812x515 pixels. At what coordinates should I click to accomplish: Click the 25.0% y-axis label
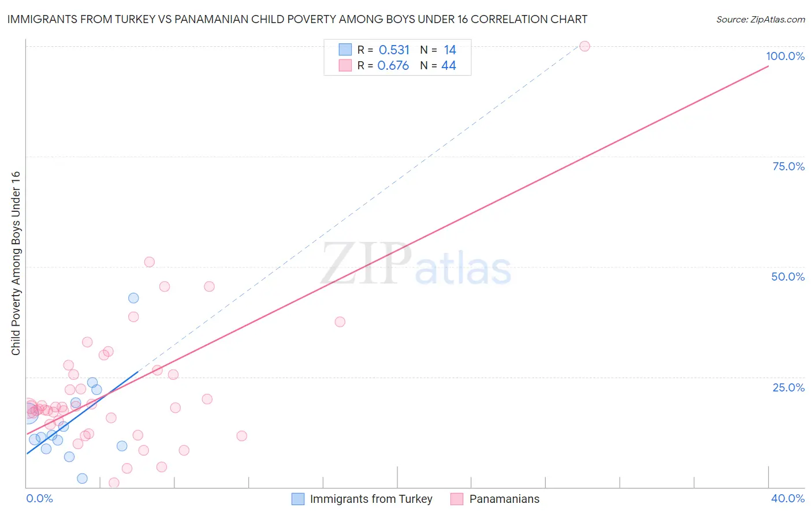788,387
